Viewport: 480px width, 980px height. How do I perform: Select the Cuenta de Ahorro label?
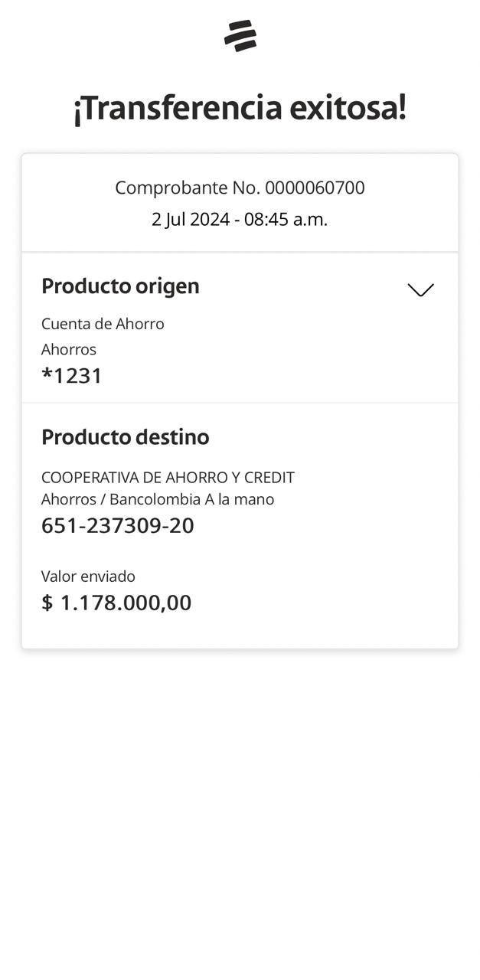(x=103, y=324)
